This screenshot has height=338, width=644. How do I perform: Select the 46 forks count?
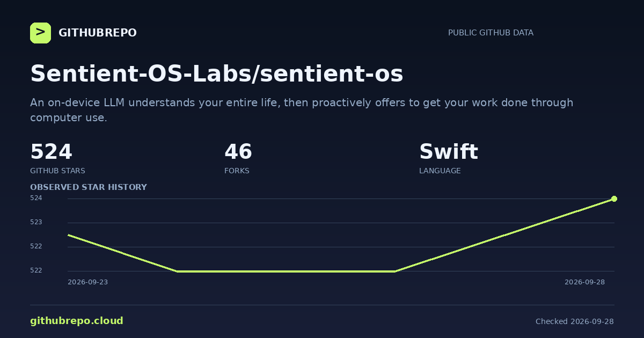tap(238, 152)
